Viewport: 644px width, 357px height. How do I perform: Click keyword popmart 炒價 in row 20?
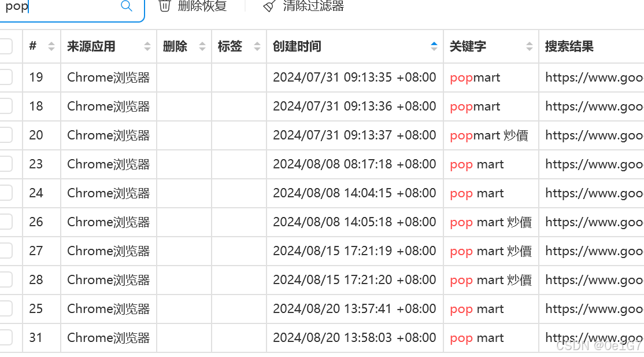(x=489, y=135)
